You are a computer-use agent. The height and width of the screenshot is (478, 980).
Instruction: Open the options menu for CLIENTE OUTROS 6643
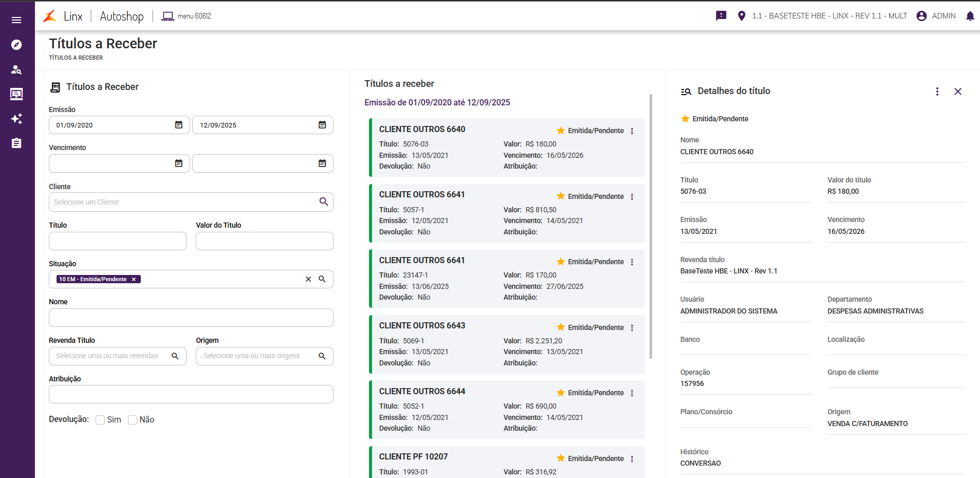632,328
